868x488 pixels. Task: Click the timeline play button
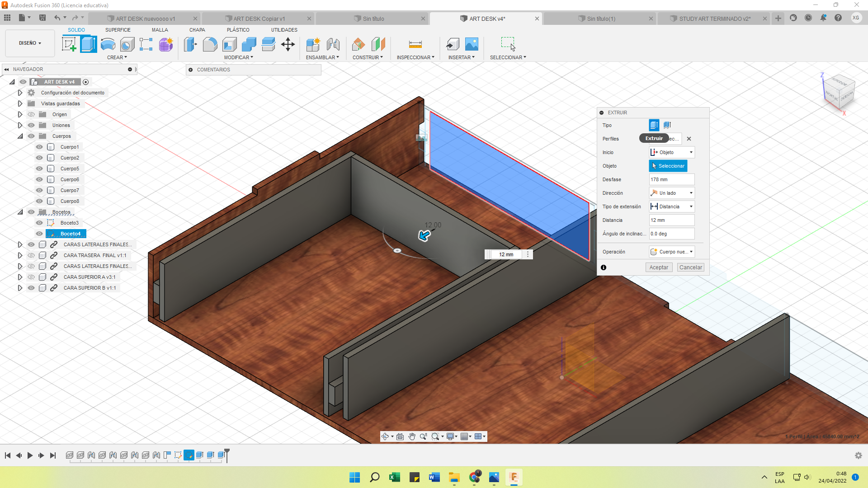tap(30, 455)
